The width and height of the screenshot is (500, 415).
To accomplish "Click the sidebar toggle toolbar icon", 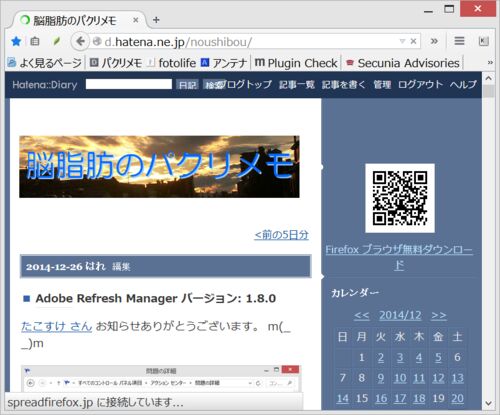I will click(483, 41).
